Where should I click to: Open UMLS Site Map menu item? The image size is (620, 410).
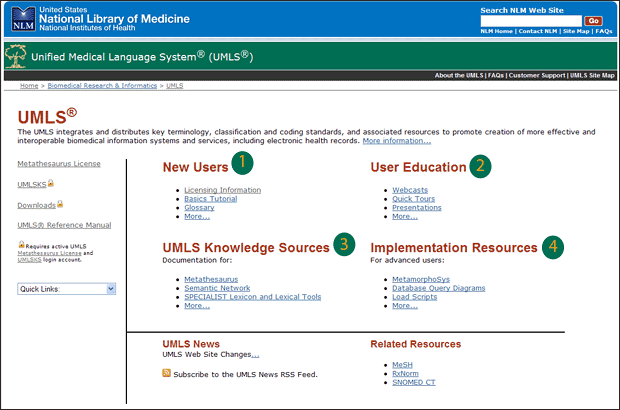592,76
